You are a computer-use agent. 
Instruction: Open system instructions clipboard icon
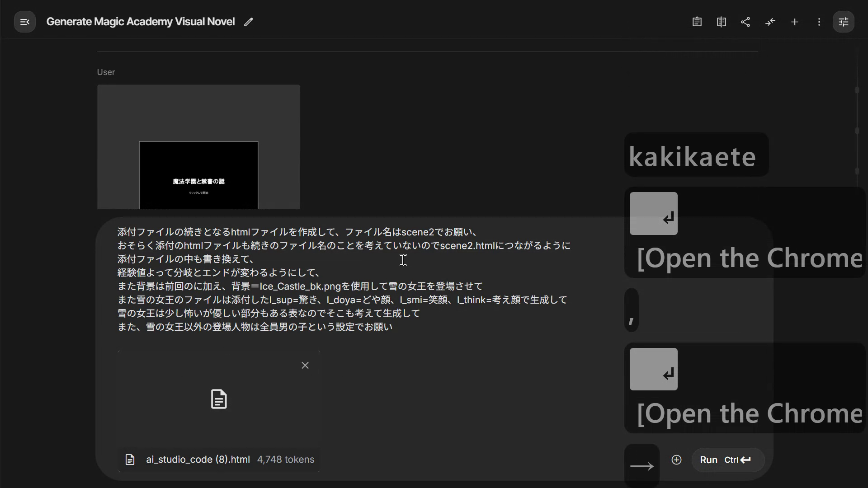point(697,22)
